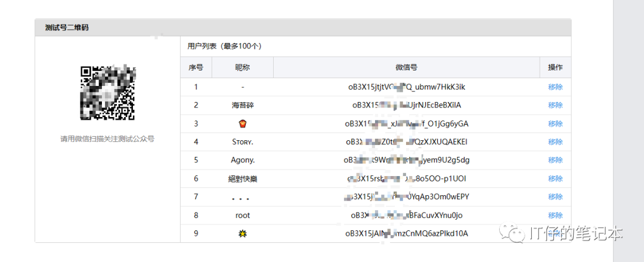Viewport: 644px width, 262px height.
Task: Click the dash nickname in row 1
Action: [x=242, y=87]
